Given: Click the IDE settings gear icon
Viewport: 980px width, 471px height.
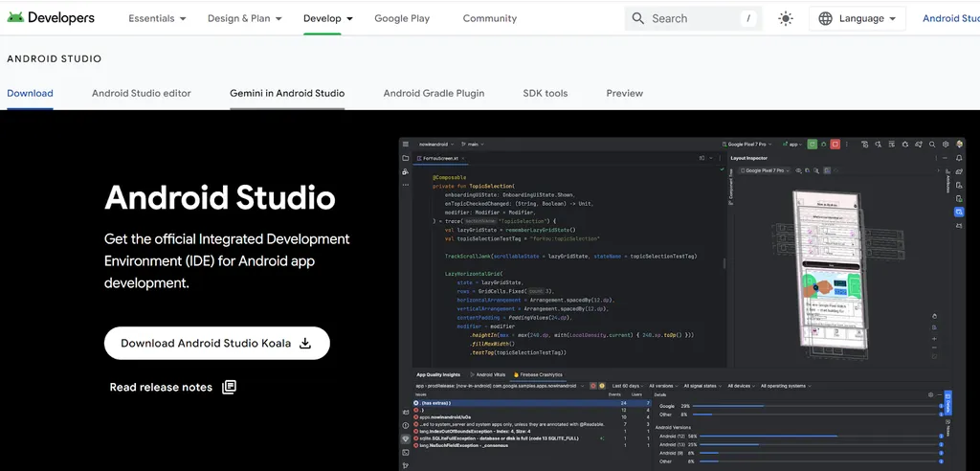Looking at the screenshot, I should pyautogui.click(x=946, y=144).
